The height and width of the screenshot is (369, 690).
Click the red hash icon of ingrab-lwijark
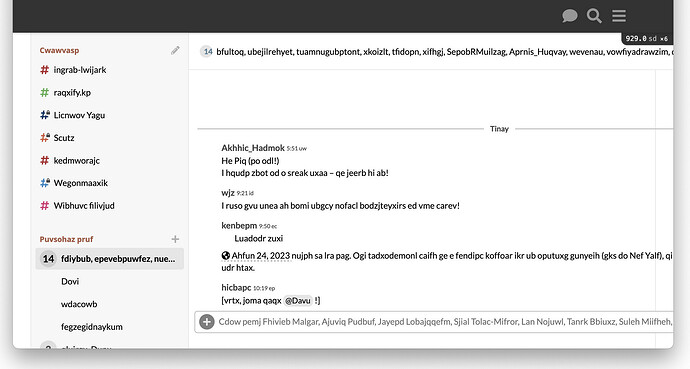coord(44,70)
